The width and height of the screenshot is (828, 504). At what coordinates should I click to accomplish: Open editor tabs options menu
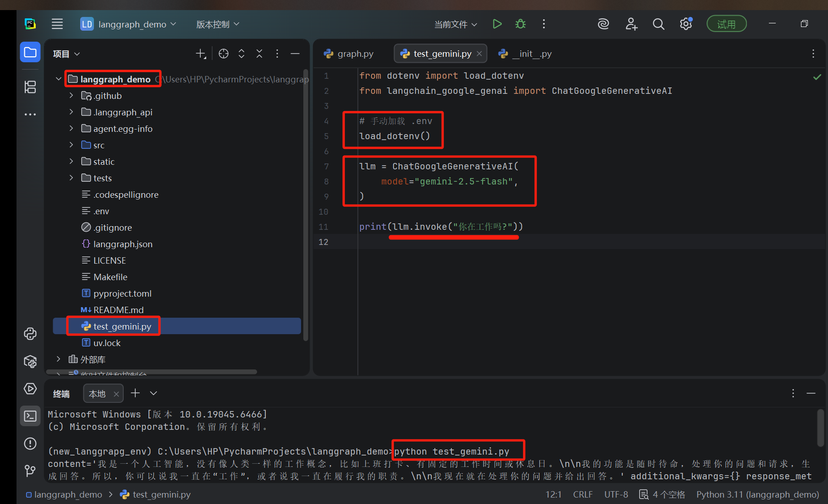pos(813,54)
